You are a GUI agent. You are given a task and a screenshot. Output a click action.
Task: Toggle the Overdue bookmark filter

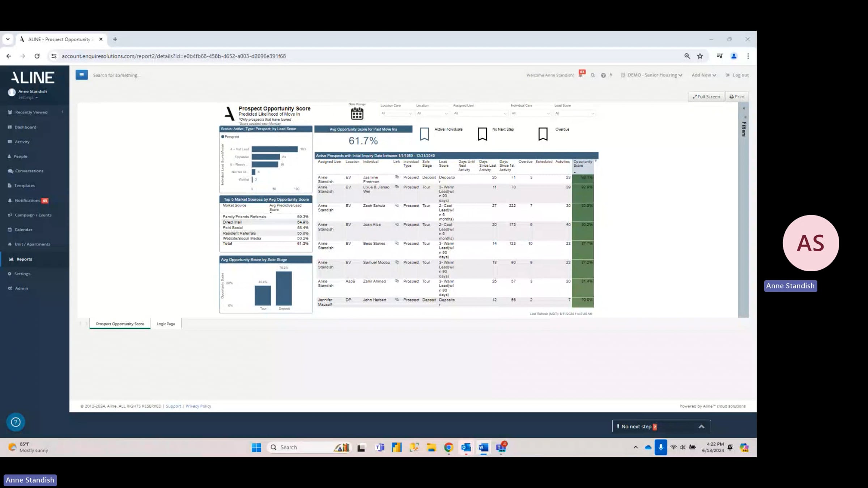[543, 134]
